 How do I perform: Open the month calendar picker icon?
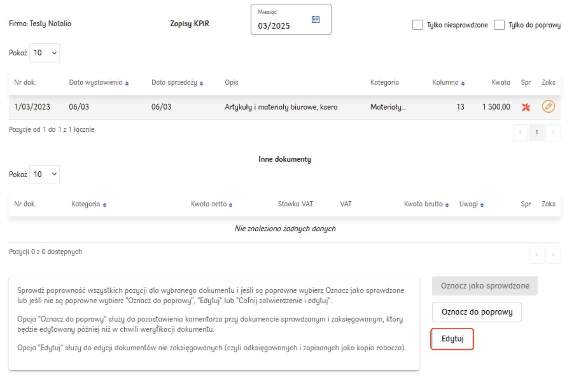coord(315,19)
